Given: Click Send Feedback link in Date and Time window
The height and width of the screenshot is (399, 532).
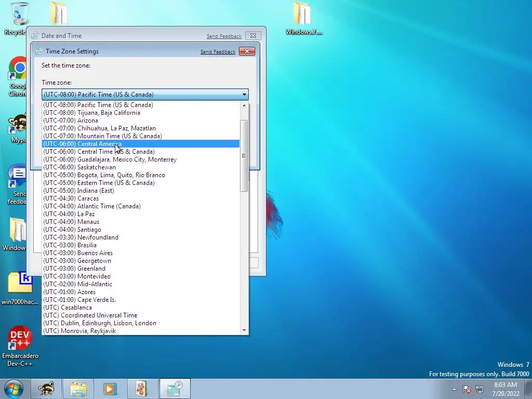Looking at the screenshot, I should 224,36.
